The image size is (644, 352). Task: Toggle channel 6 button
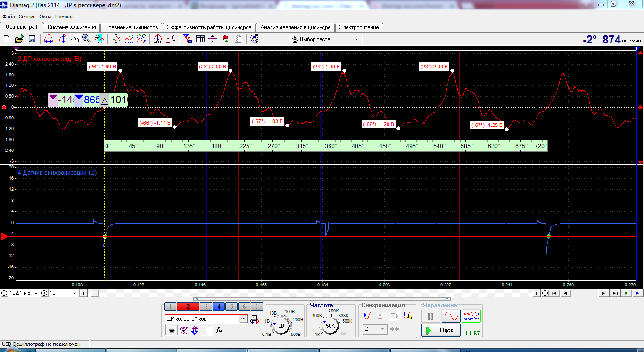tap(244, 307)
